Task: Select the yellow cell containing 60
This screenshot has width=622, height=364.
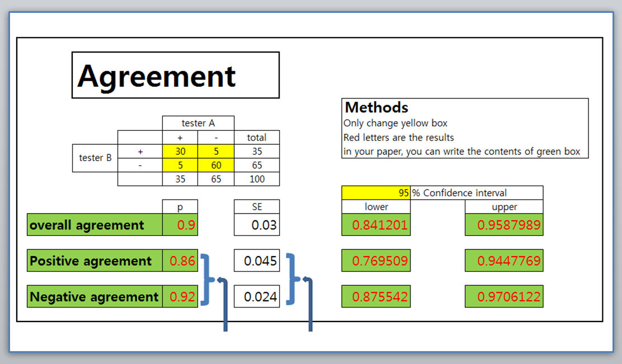Action: tap(215, 165)
